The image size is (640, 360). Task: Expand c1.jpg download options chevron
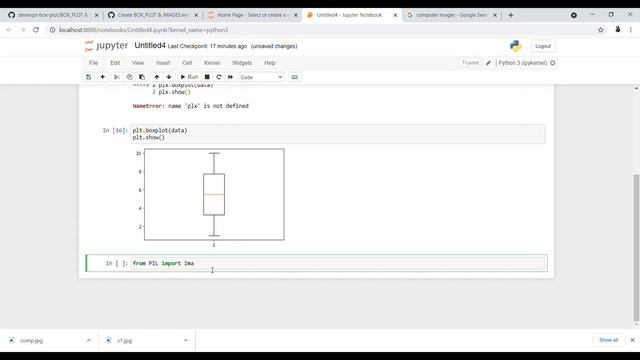pos(186,340)
